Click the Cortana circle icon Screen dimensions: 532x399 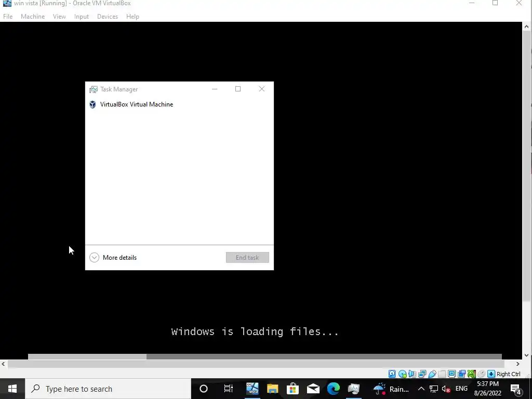click(x=204, y=389)
